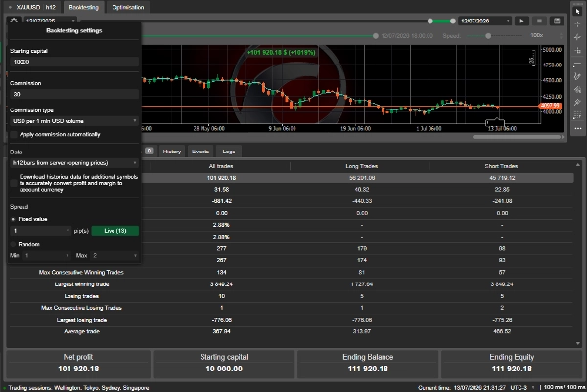Open the start date dropdown beside the gear

[x=51, y=21]
